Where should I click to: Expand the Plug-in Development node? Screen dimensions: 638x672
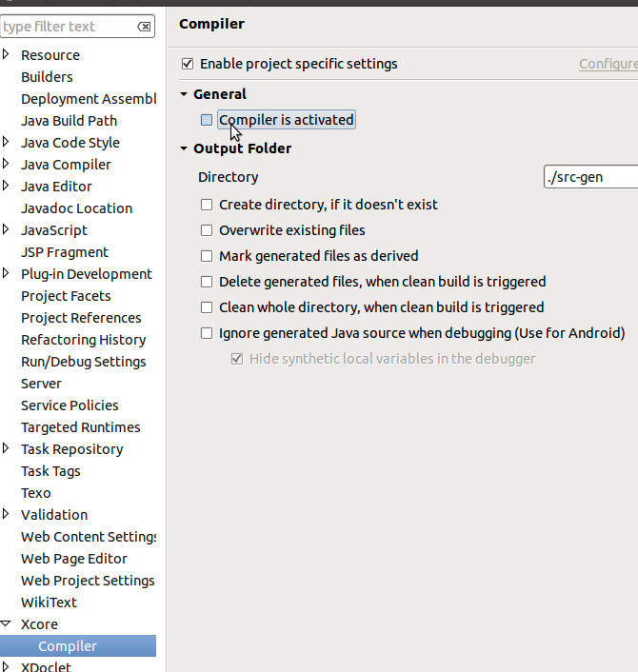(6, 273)
